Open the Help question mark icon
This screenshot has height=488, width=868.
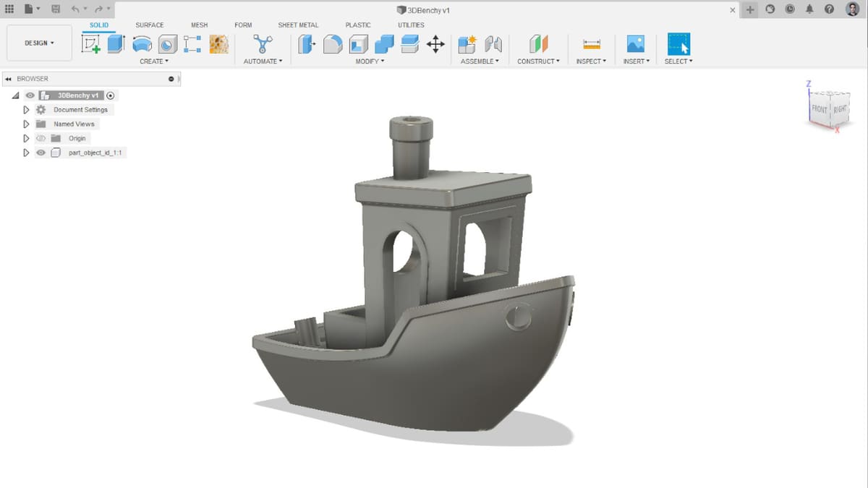pos(829,9)
